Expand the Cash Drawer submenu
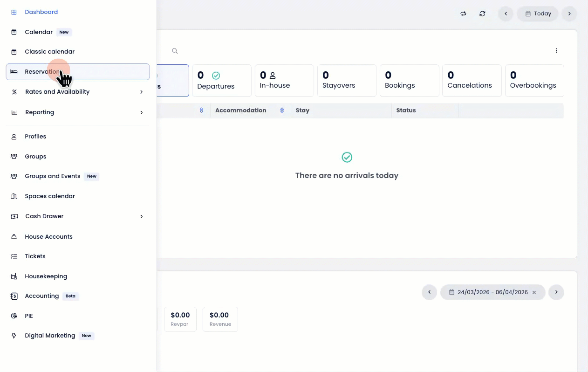The width and height of the screenshot is (588, 372). (141, 216)
